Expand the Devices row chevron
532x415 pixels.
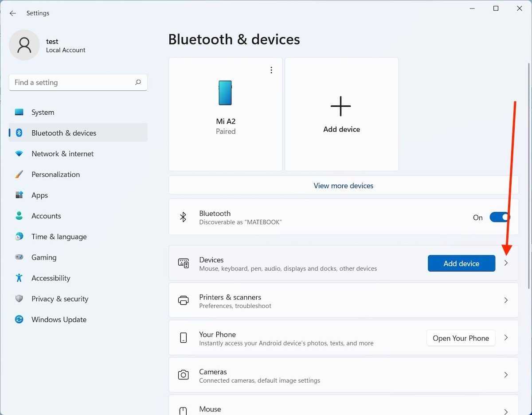coord(506,263)
